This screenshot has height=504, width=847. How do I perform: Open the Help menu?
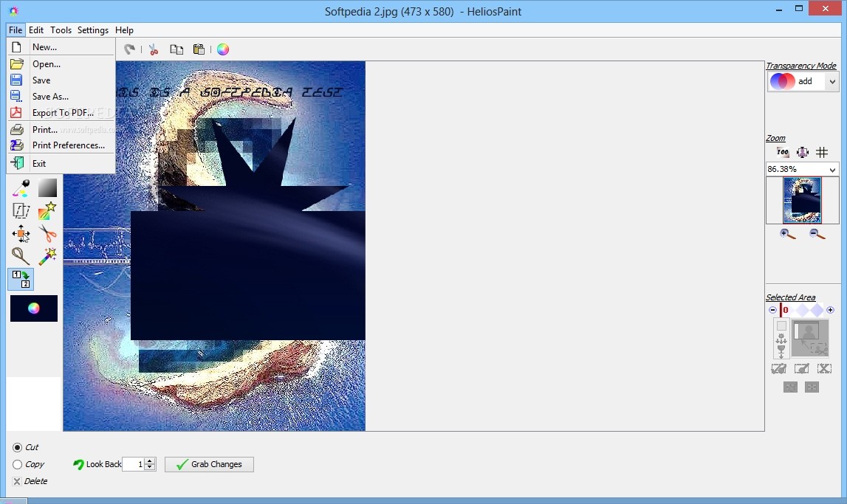click(124, 30)
